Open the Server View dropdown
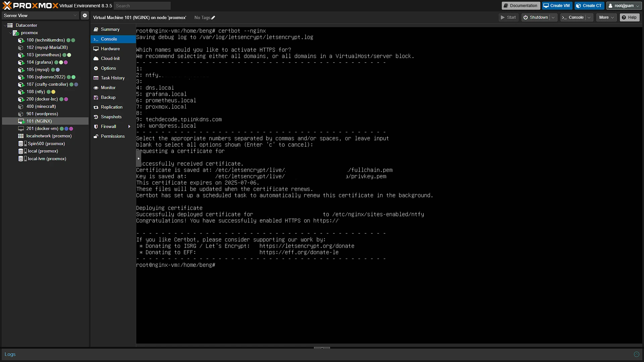 pos(75,15)
